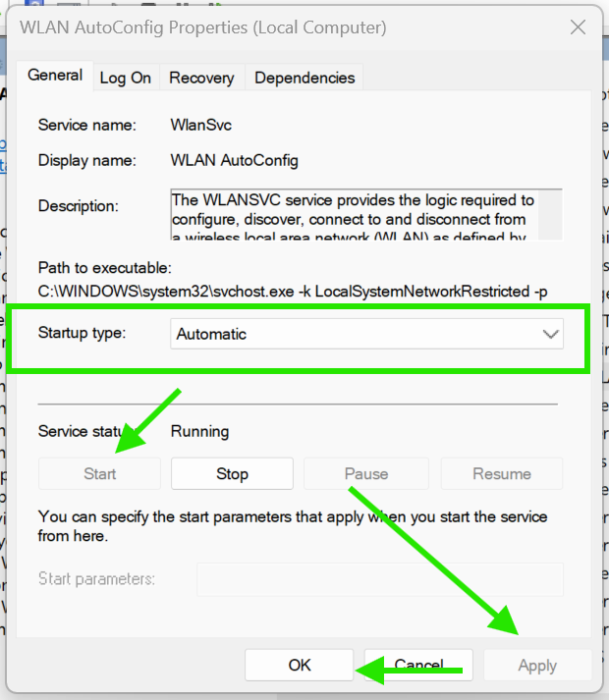Click the Start parameters input field

click(380, 579)
